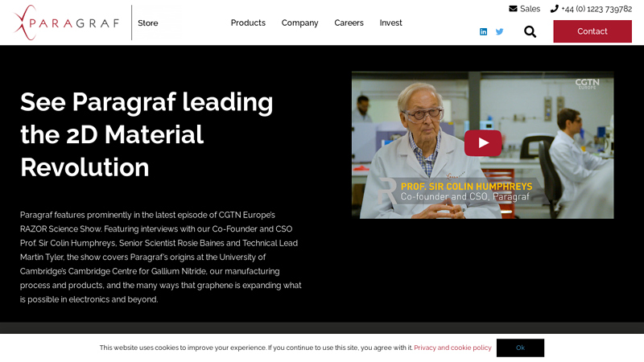Image resolution: width=644 pixels, height=362 pixels.
Task: Click the red Contact button
Action: 592,31
